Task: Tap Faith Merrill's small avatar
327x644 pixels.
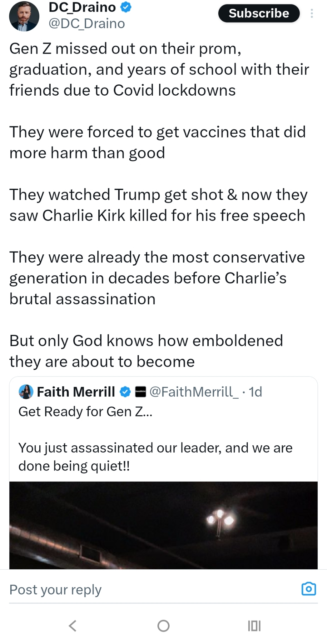Action: [26, 392]
